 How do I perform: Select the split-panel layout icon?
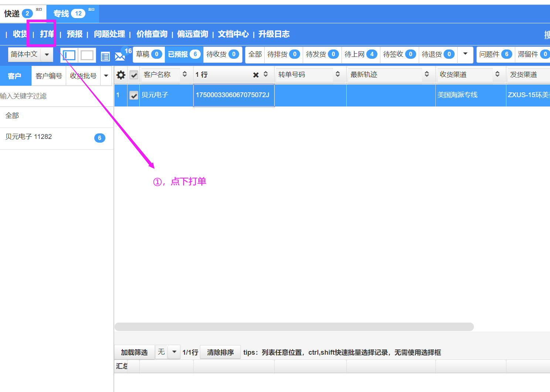click(69, 55)
